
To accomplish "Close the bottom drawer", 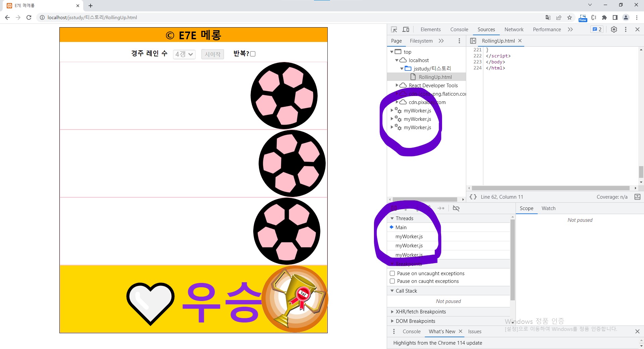I will point(637,332).
